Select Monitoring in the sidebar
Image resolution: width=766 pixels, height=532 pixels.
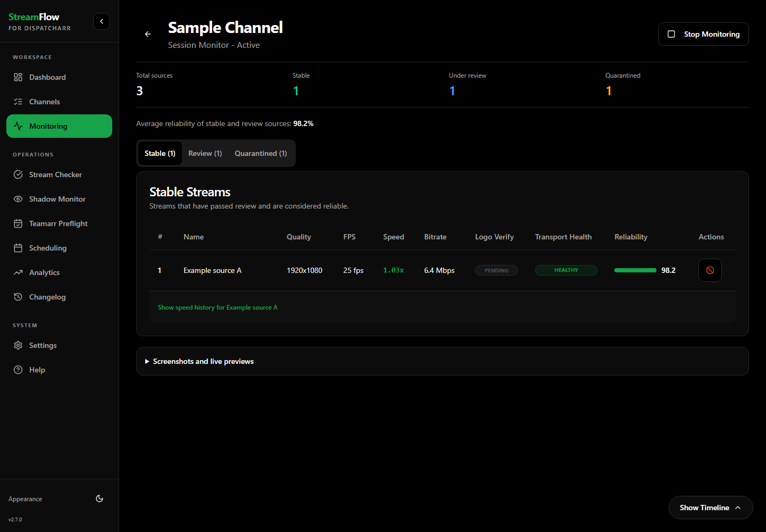click(x=59, y=126)
